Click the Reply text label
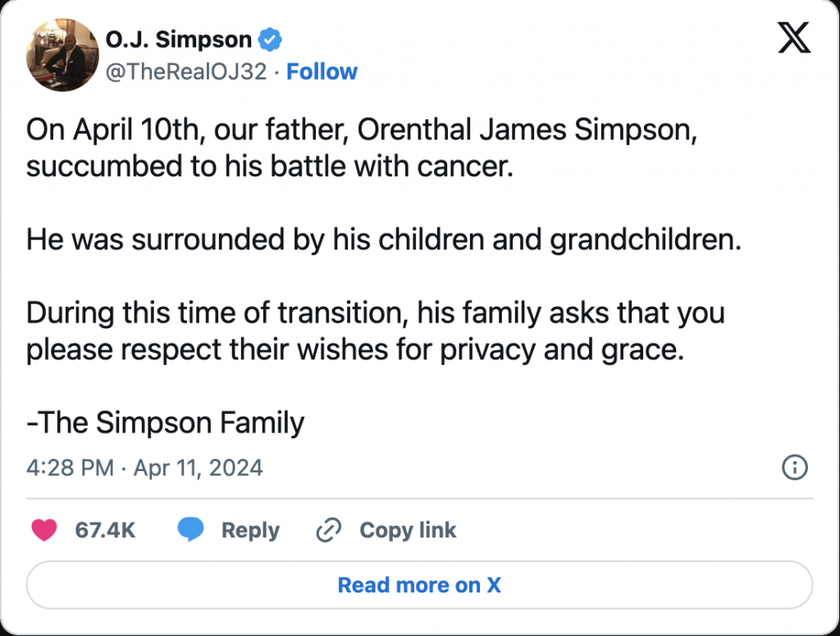 coord(250,530)
